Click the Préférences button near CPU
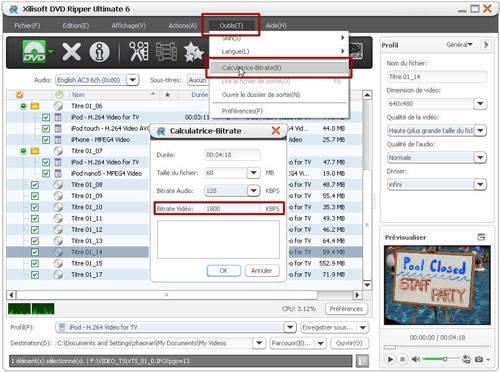500x372 pixels. tap(346, 309)
